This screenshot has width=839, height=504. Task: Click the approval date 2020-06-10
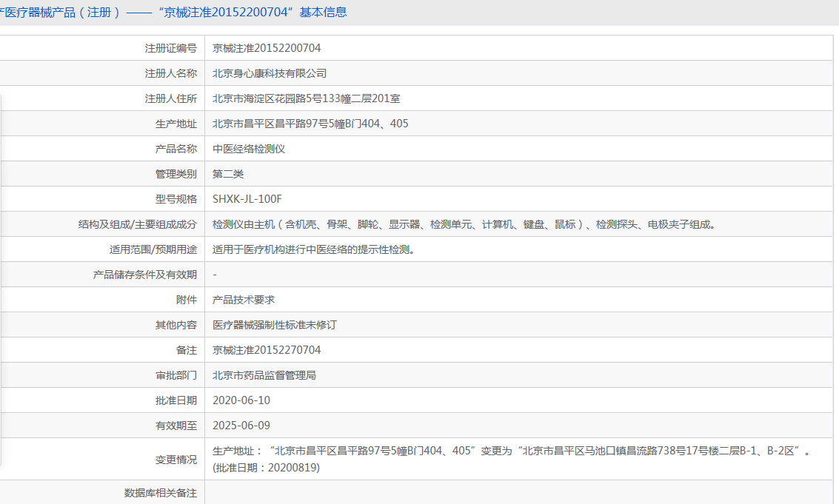(x=241, y=400)
